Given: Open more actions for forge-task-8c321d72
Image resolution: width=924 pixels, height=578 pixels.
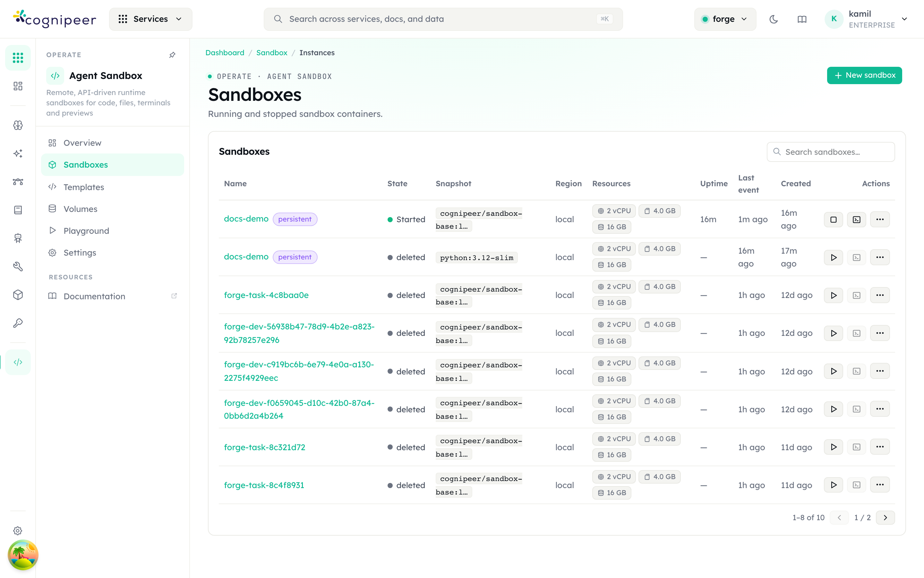Looking at the screenshot, I should [880, 447].
